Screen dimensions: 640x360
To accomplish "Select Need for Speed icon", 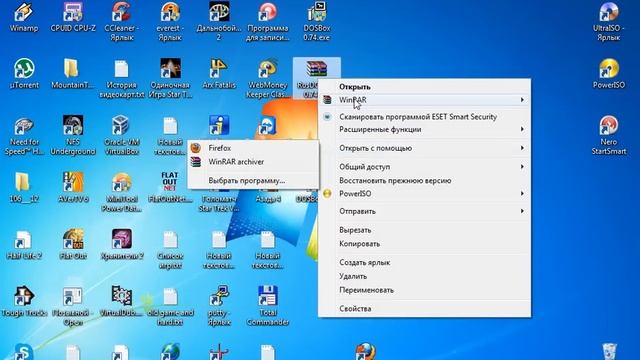I will coord(24,136).
